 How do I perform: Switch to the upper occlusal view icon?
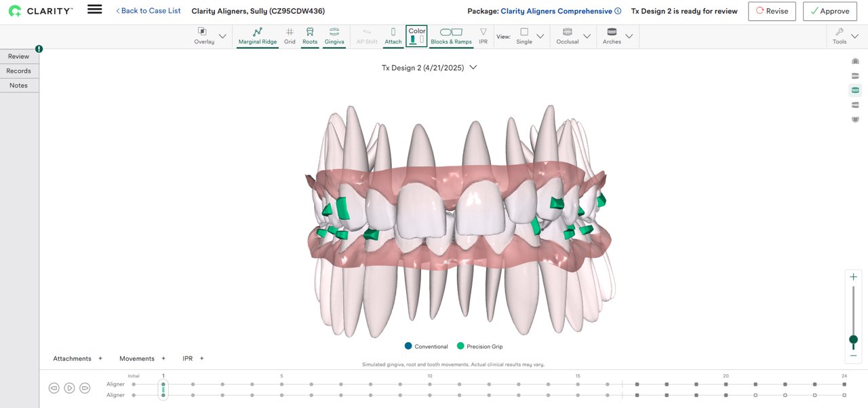[x=854, y=60]
